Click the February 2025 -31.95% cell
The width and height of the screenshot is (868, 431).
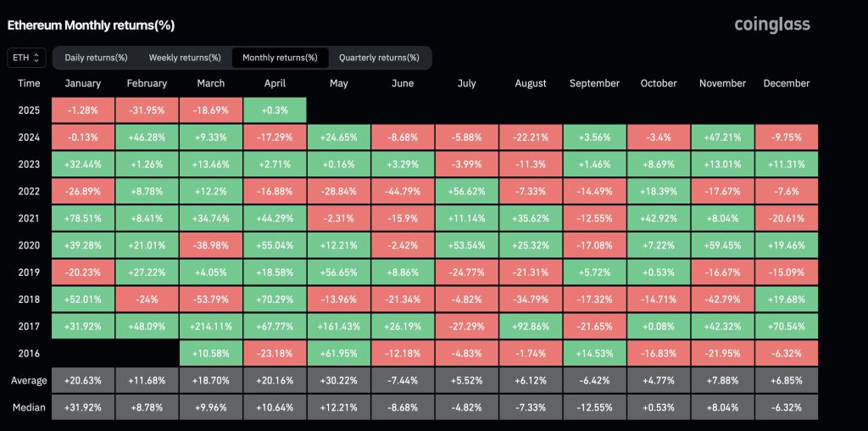click(x=147, y=110)
